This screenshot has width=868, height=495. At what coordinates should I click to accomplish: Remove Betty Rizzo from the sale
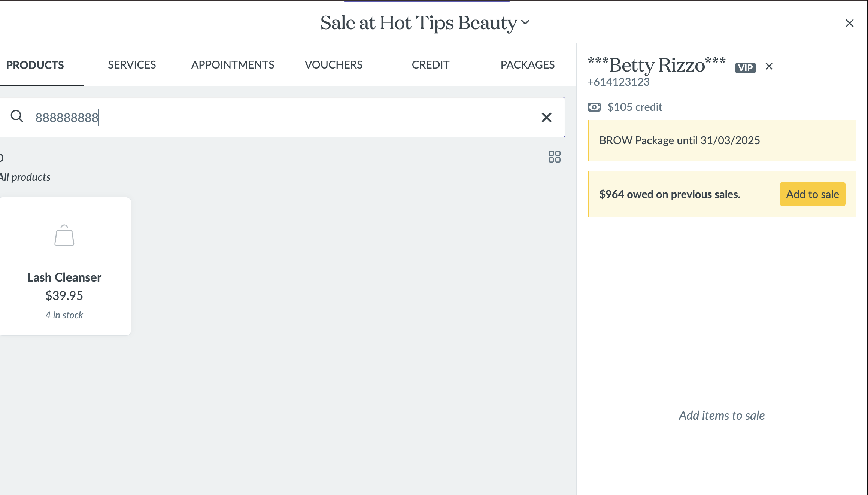point(769,66)
